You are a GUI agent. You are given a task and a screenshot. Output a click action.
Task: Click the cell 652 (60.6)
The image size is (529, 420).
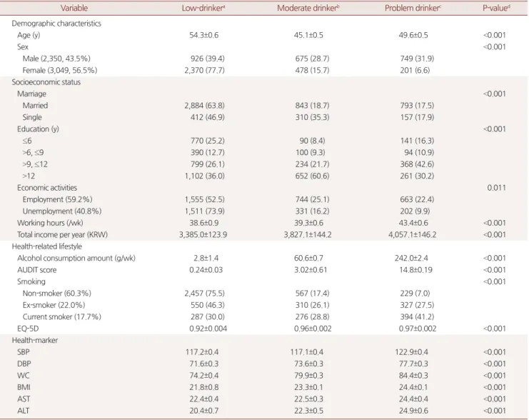click(x=312, y=176)
